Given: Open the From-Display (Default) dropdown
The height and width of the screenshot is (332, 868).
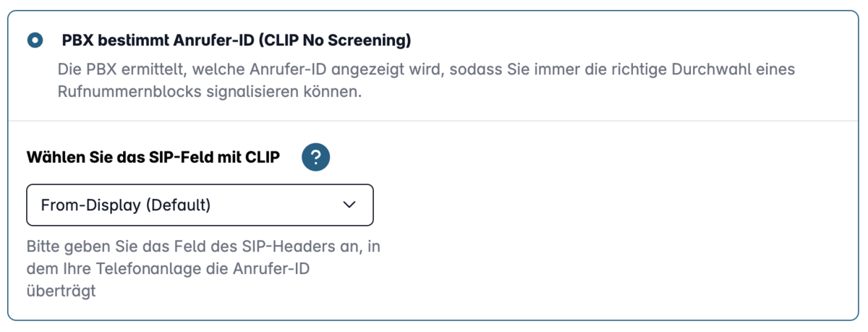Looking at the screenshot, I should 200,205.
